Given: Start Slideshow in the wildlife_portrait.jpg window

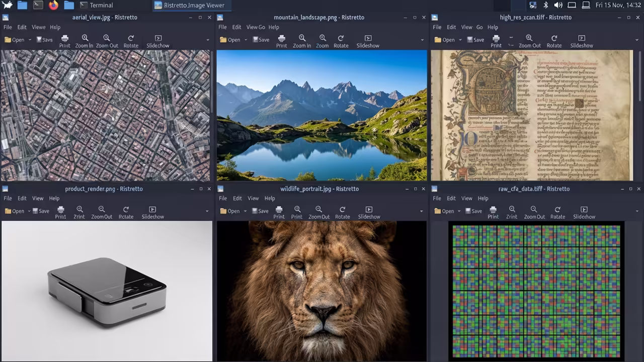Looking at the screenshot, I should tap(369, 213).
